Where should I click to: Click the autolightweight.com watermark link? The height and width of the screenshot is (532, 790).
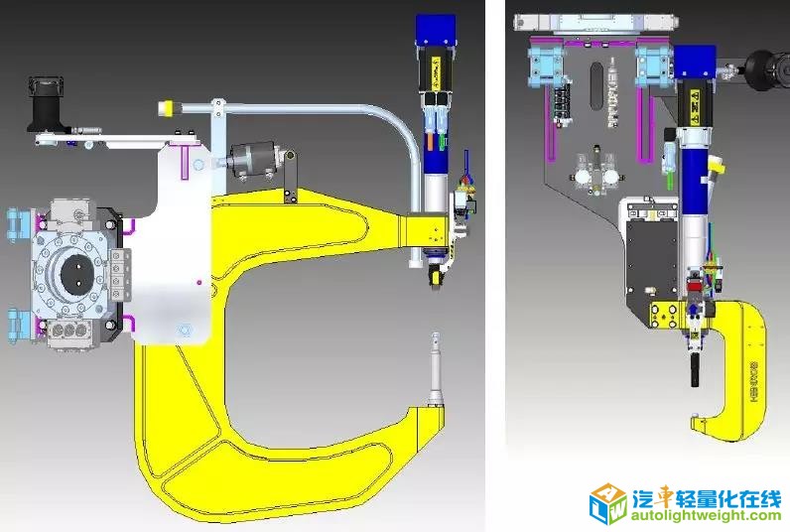[x=706, y=518]
